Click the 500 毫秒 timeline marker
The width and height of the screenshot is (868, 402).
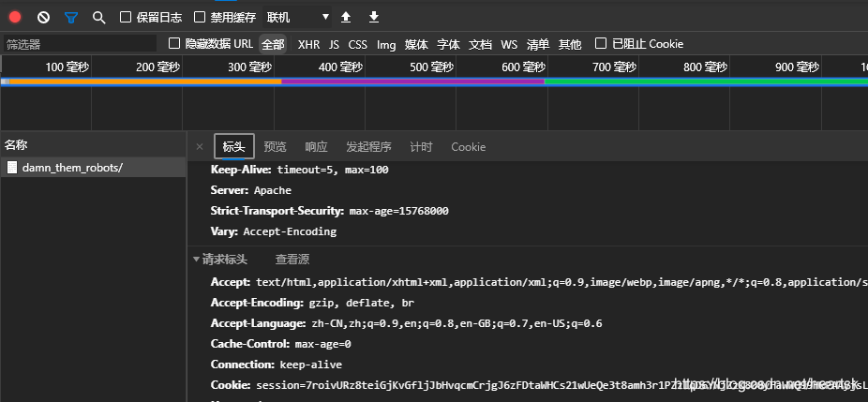[x=432, y=67]
